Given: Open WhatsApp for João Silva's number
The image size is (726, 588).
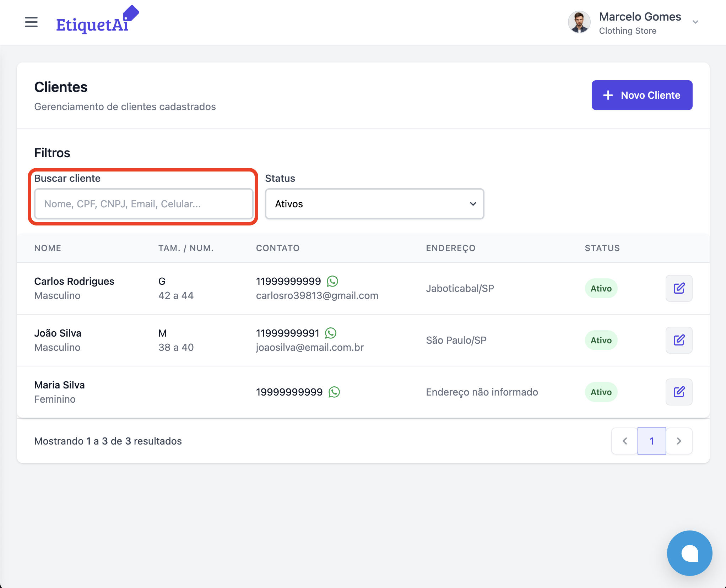Looking at the screenshot, I should coord(331,333).
